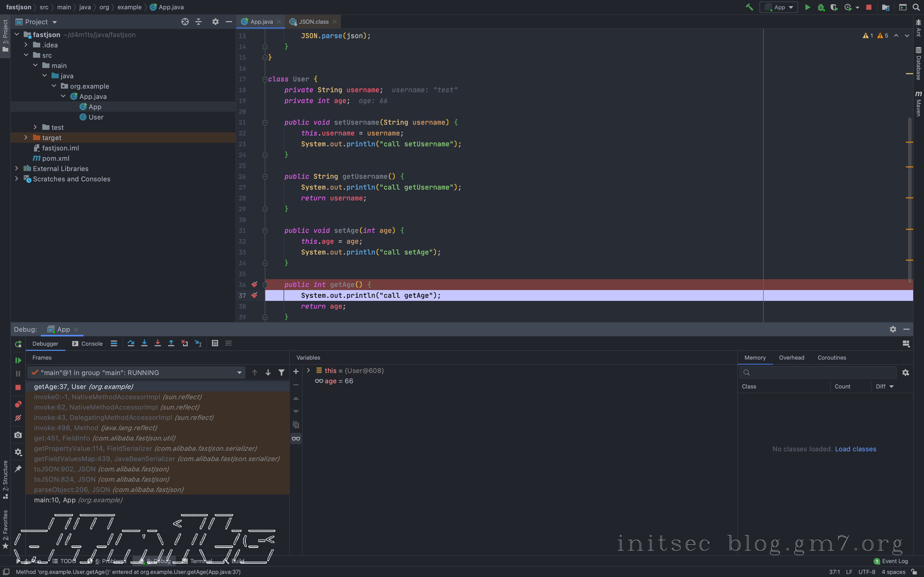Click the Rerun App debug icon

[18, 344]
